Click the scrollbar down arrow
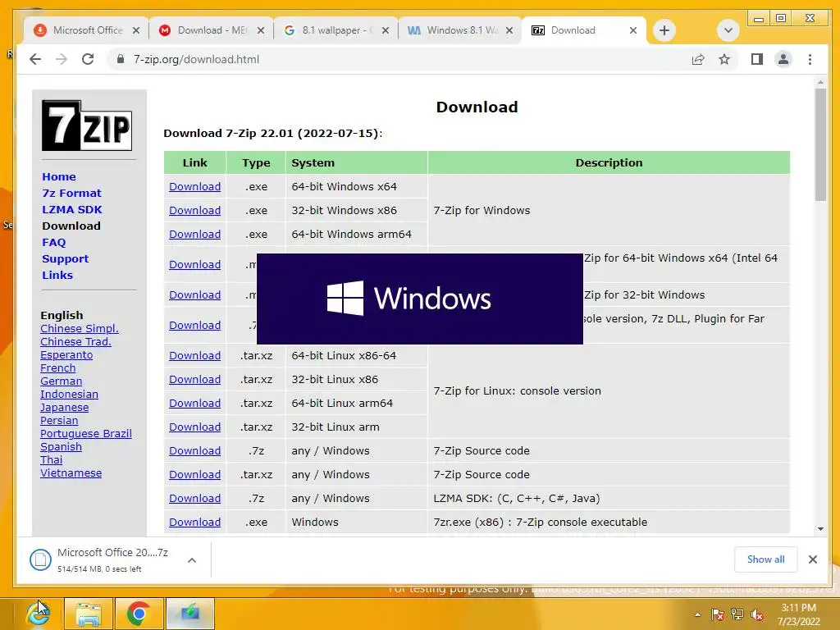The image size is (840, 630). pos(820,529)
